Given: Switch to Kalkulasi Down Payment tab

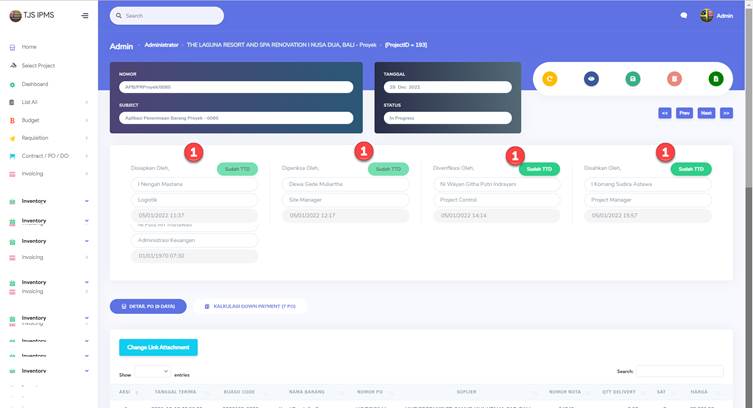Looking at the screenshot, I should coord(250,306).
